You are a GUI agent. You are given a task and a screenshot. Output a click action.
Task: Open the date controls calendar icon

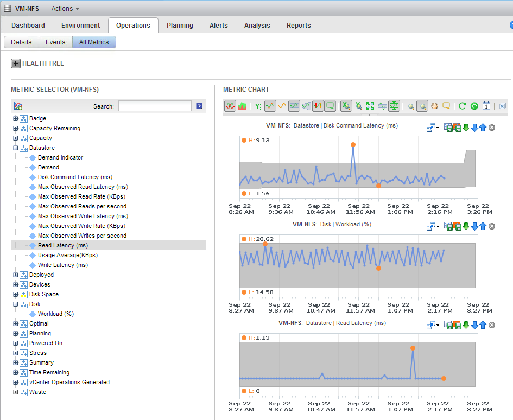pos(486,106)
